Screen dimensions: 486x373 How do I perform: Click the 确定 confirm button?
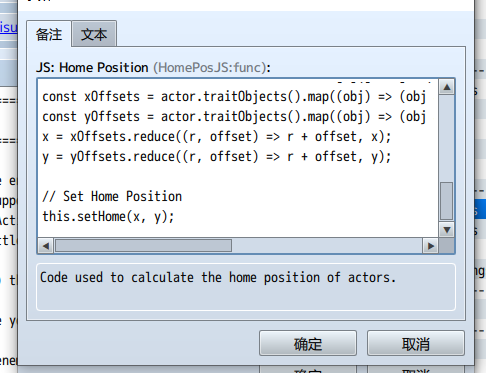click(308, 343)
